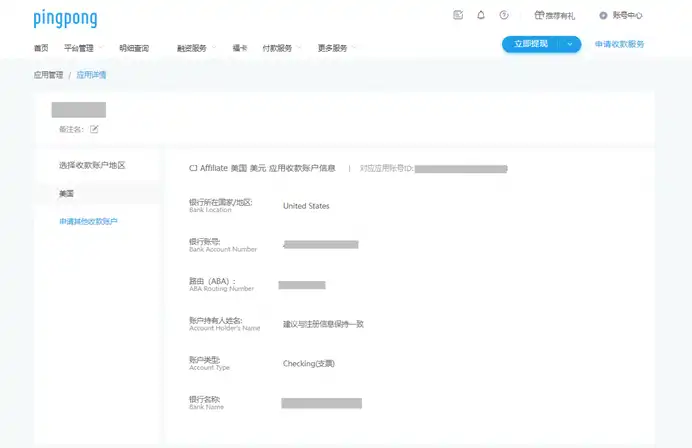692x448 pixels.
Task: Click the edit icon next to 备注名
Action: point(94,129)
